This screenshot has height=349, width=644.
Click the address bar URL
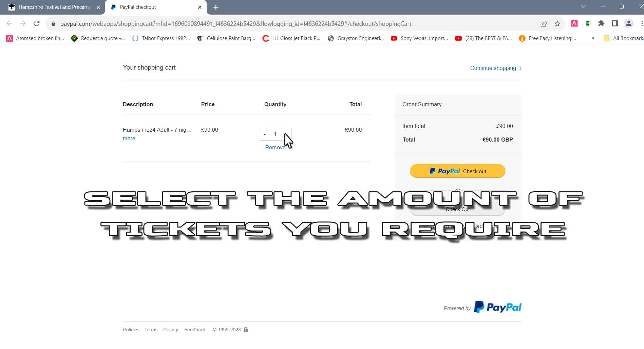[235, 24]
